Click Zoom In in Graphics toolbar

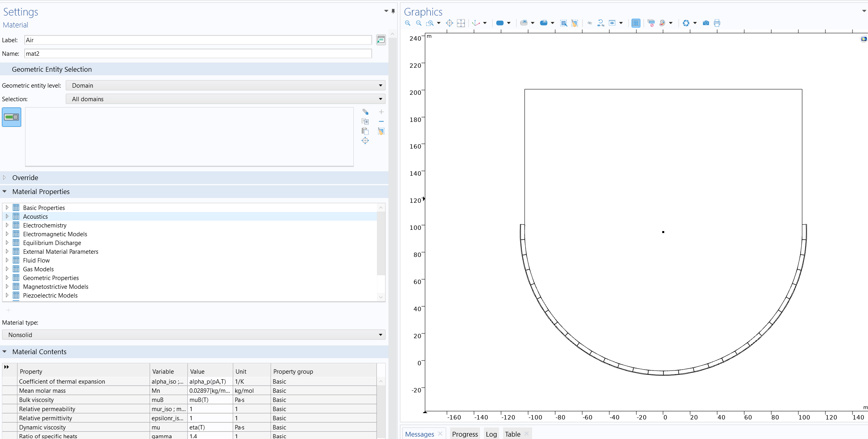click(x=408, y=23)
